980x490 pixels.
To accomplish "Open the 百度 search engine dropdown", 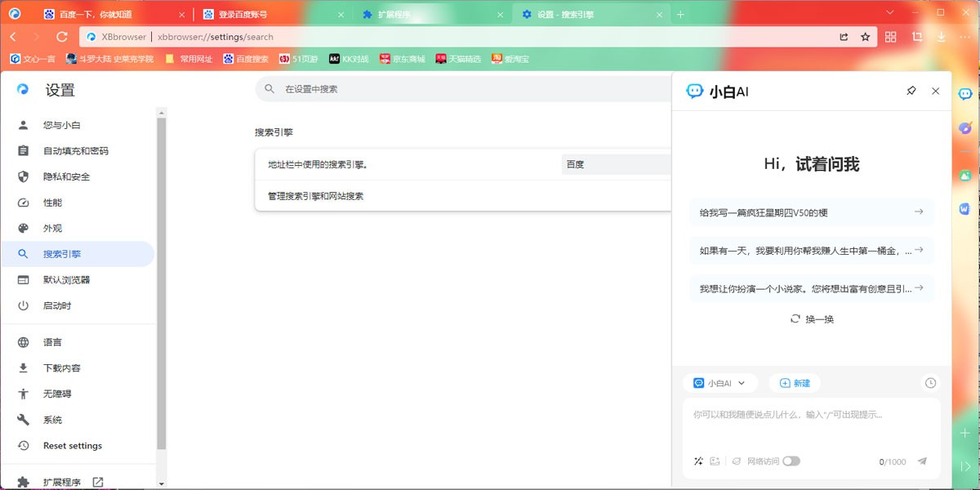I will 617,164.
